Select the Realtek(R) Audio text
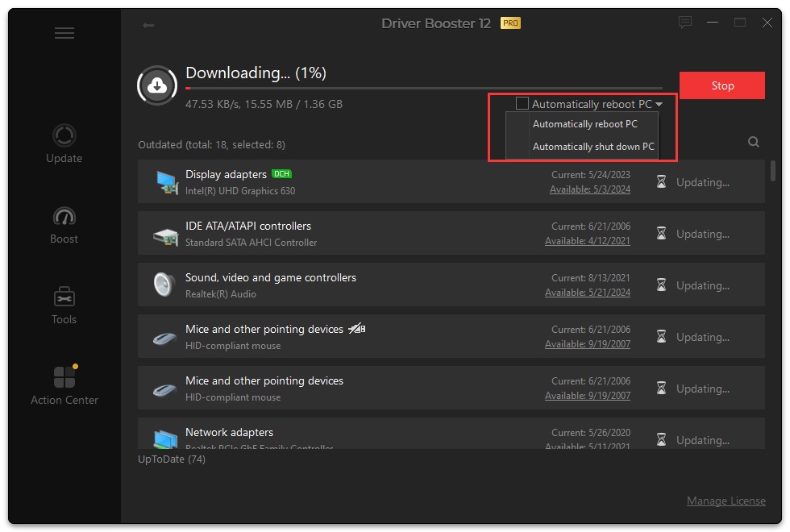 click(221, 294)
